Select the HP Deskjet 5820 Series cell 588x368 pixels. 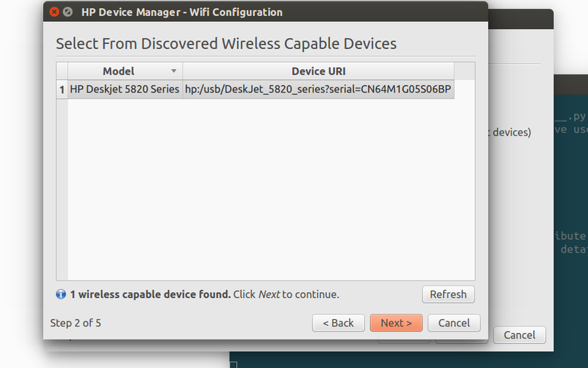[125, 90]
